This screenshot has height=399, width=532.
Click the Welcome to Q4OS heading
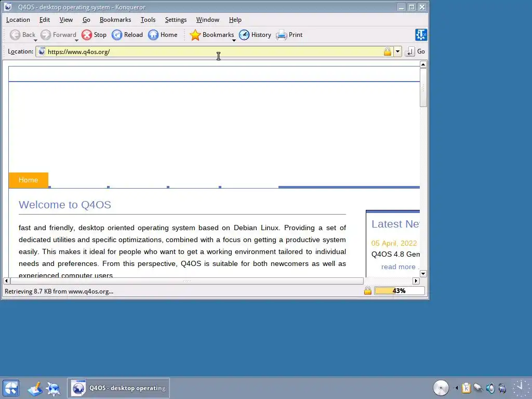pyautogui.click(x=65, y=205)
